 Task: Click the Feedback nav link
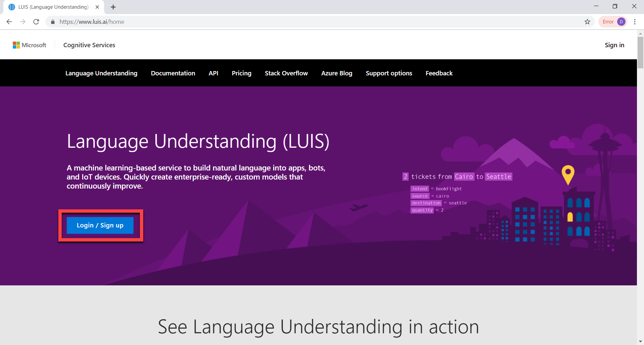(439, 73)
